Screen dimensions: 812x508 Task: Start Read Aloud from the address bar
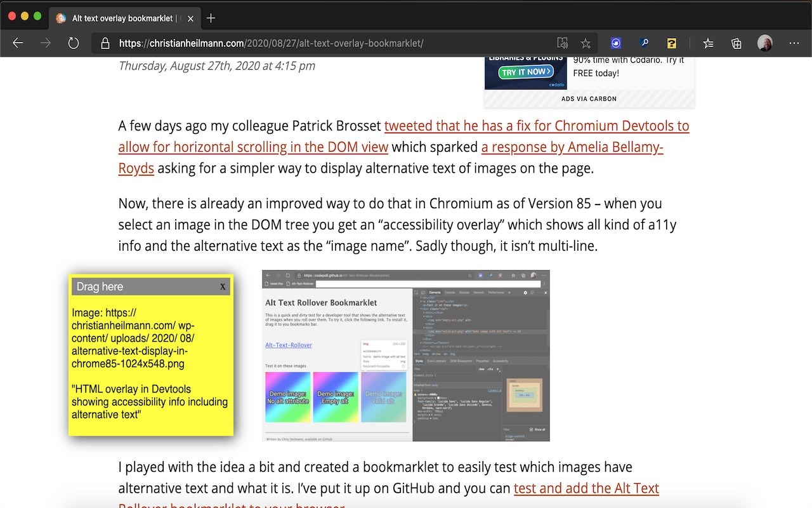pyautogui.click(x=562, y=43)
